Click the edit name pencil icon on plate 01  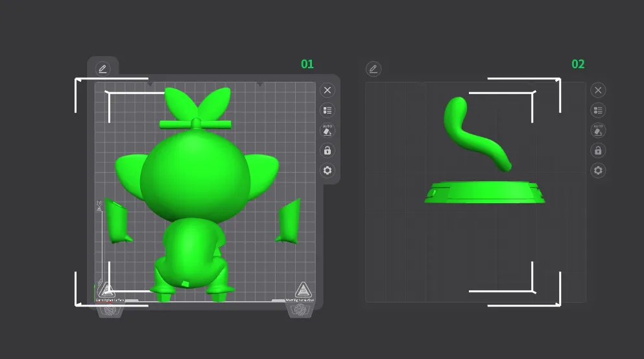(102, 69)
